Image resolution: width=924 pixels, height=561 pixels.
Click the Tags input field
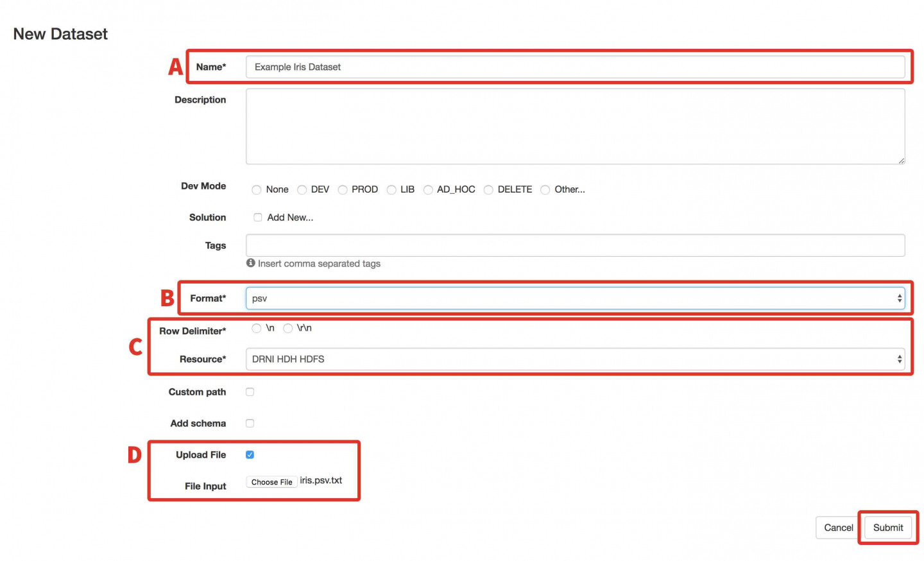(574, 245)
